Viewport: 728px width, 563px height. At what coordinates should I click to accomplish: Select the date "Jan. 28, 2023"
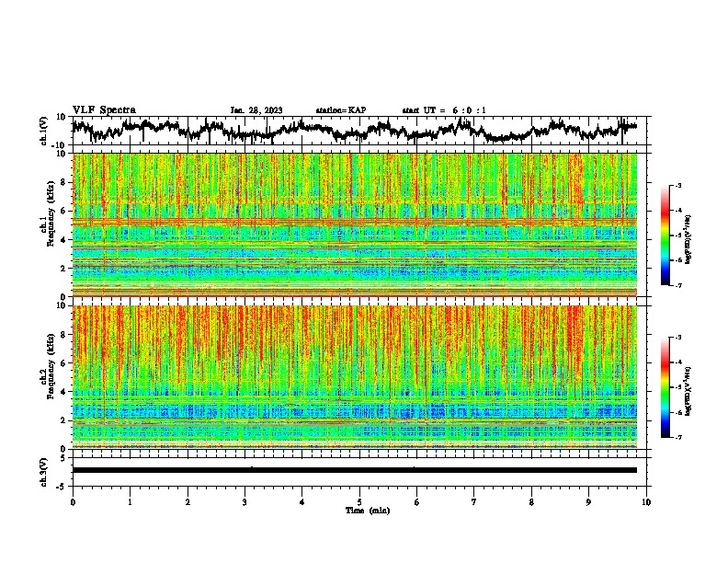click(x=256, y=110)
